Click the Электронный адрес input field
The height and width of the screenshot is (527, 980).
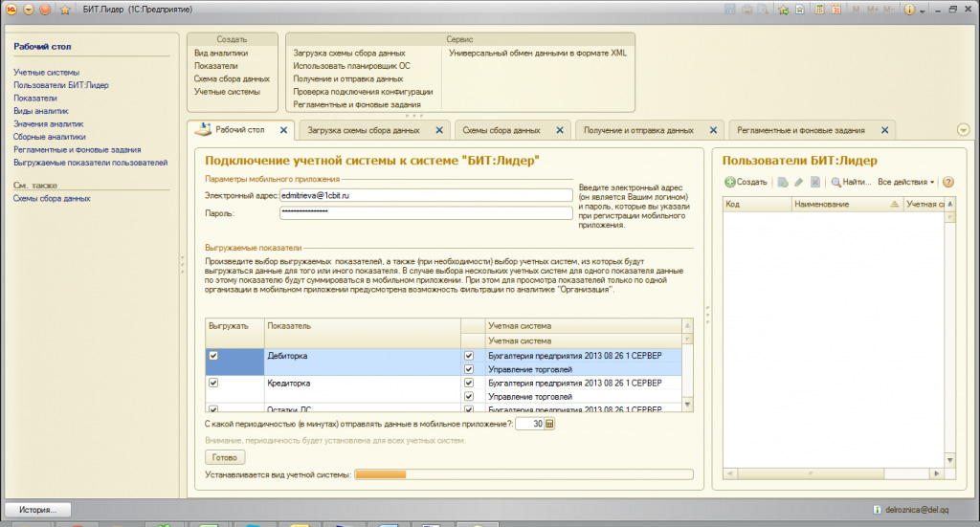(425, 194)
